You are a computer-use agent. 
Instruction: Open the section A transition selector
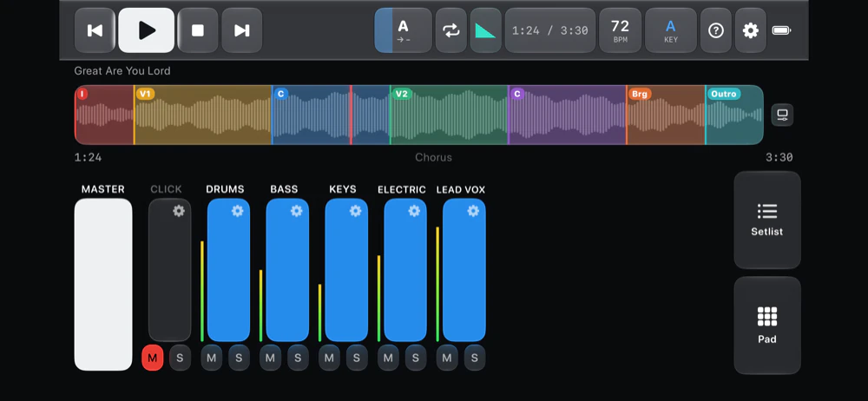pos(404,30)
